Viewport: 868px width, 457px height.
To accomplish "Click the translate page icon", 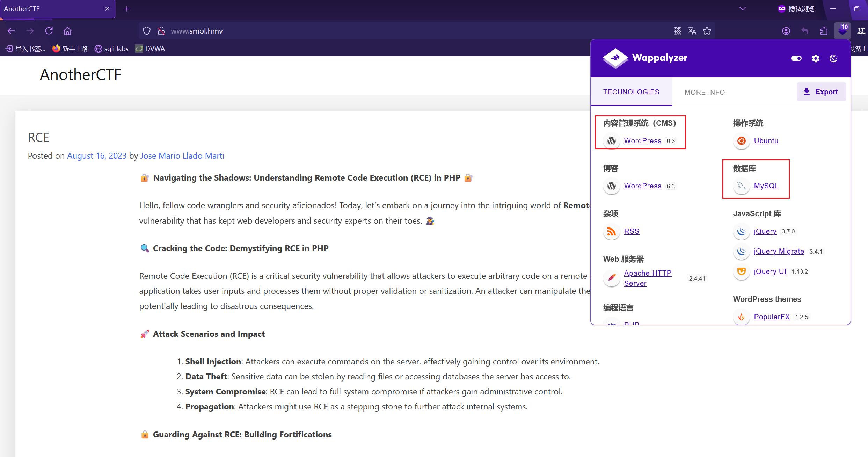I will click(692, 31).
